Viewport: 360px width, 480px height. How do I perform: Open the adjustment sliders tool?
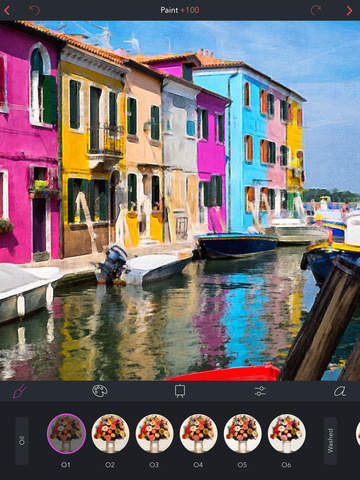[260, 391]
